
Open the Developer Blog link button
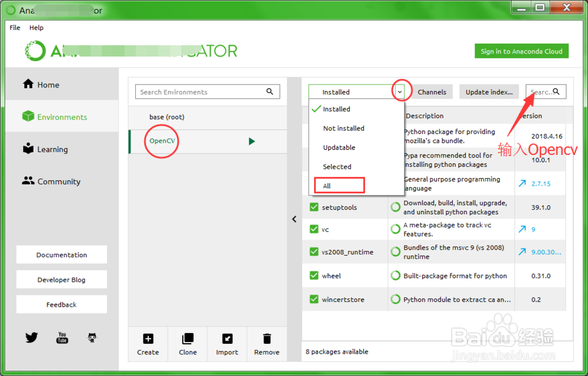62,280
